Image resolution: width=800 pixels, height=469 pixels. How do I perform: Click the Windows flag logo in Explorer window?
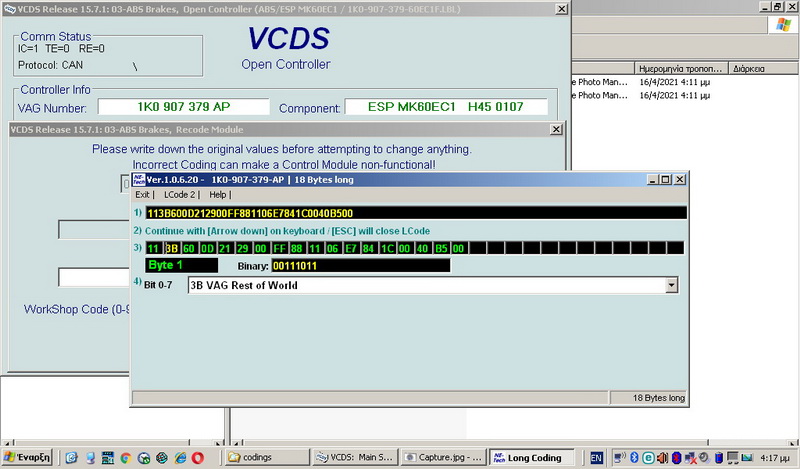coord(783,25)
